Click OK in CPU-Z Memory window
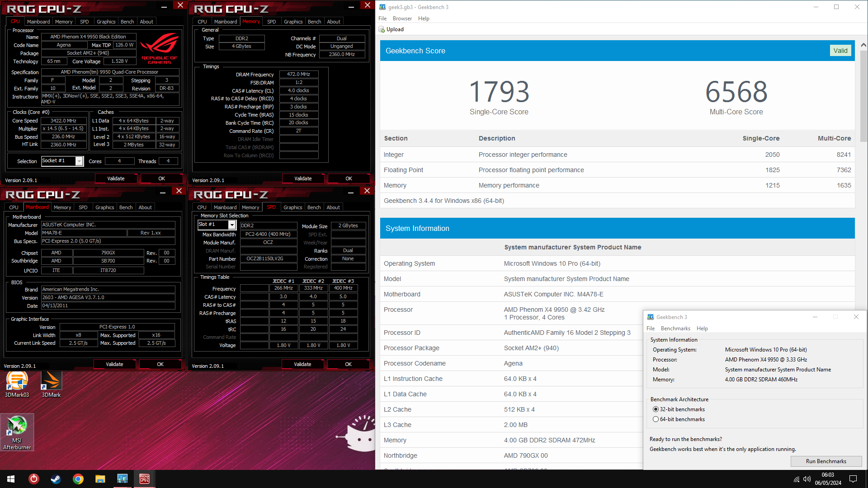The width and height of the screenshot is (868, 488). pos(349,178)
